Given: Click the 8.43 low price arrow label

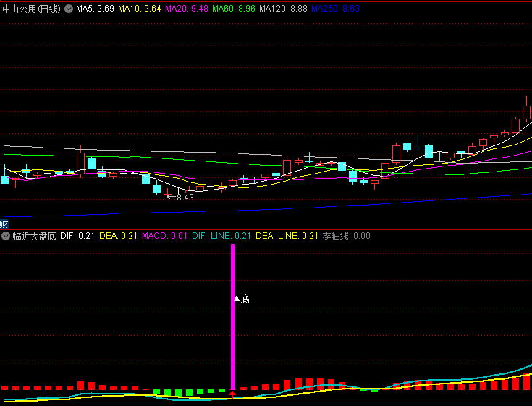Looking at the screenshot, I should (181, 197).
